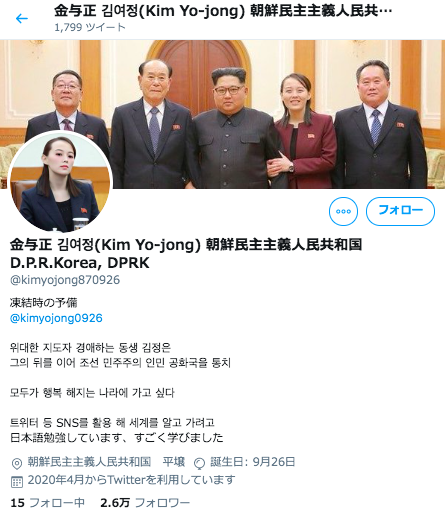Open the circular profile avatar photo
This screenshot has width=445, height=516.
click(x=60, y=182)
